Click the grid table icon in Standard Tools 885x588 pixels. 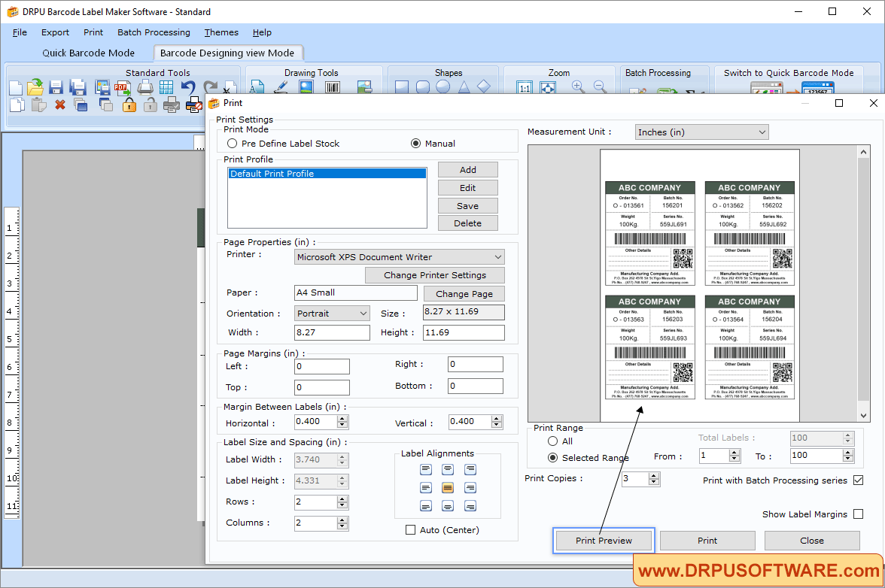pos(166,87)
